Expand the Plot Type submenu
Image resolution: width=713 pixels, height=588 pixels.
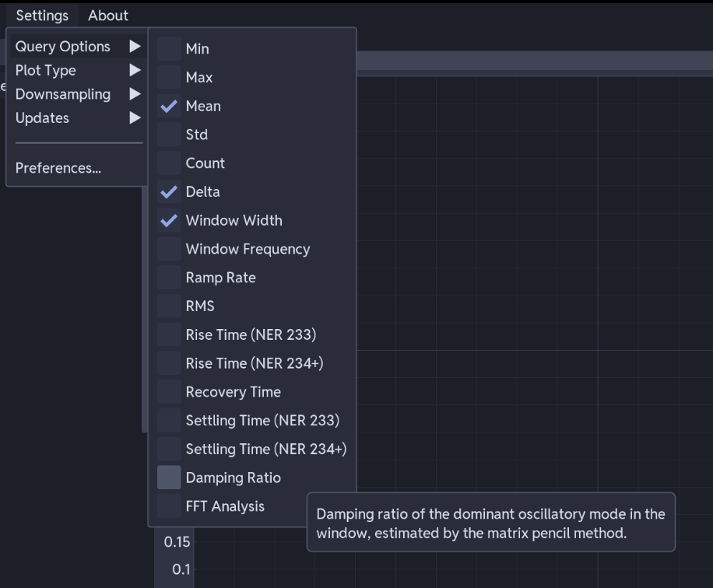[x=78, y=71]
